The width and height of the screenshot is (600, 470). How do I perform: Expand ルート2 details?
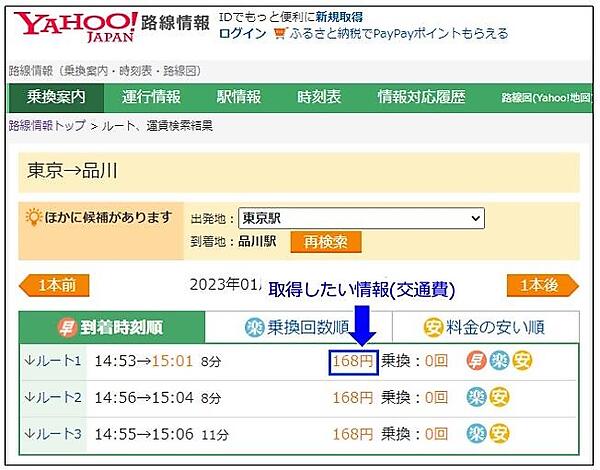[53, 397]
